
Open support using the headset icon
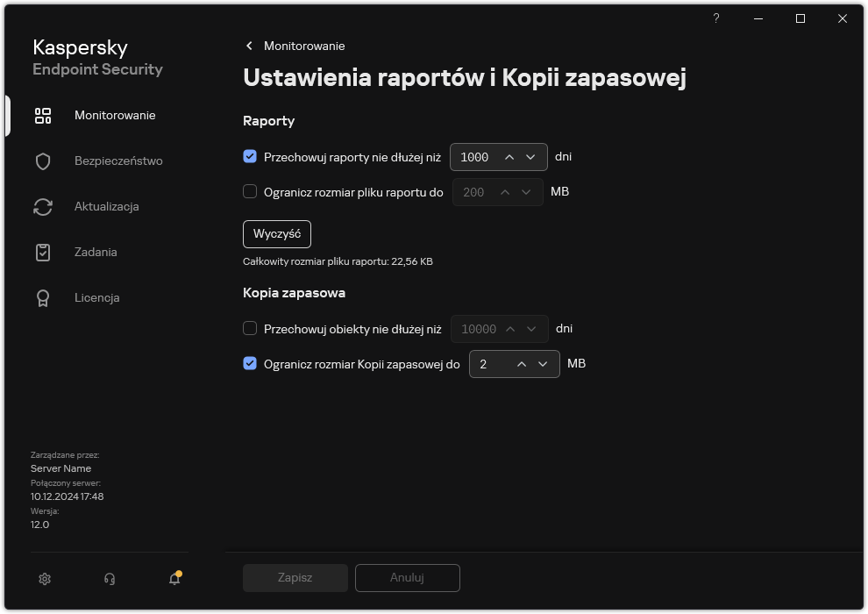point(109,579)
